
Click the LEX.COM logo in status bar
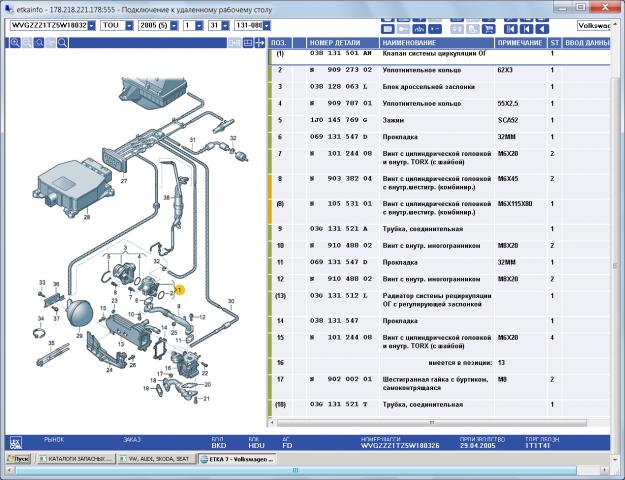pyautogui.click(x=15, y=443)
